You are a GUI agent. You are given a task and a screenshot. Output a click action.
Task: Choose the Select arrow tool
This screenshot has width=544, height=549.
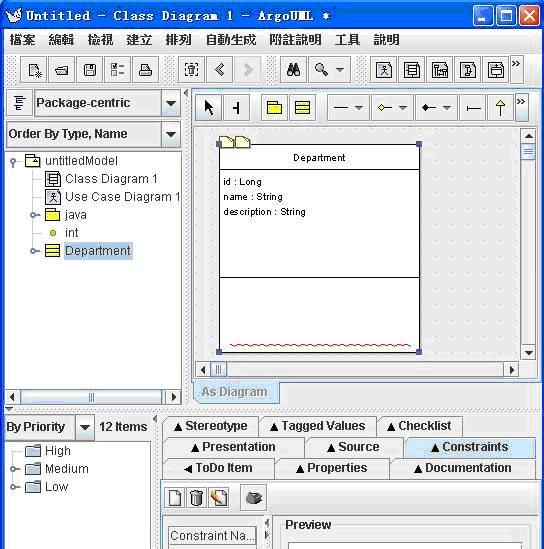[209, 107]
